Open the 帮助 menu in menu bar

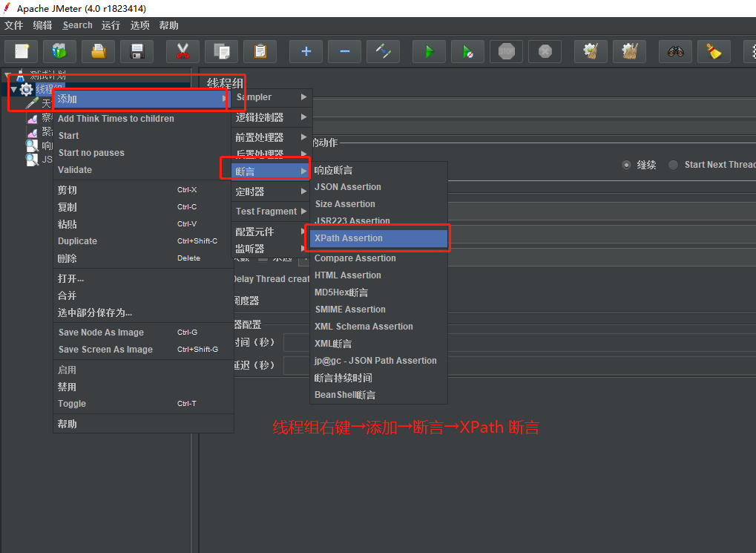(168, 25)
